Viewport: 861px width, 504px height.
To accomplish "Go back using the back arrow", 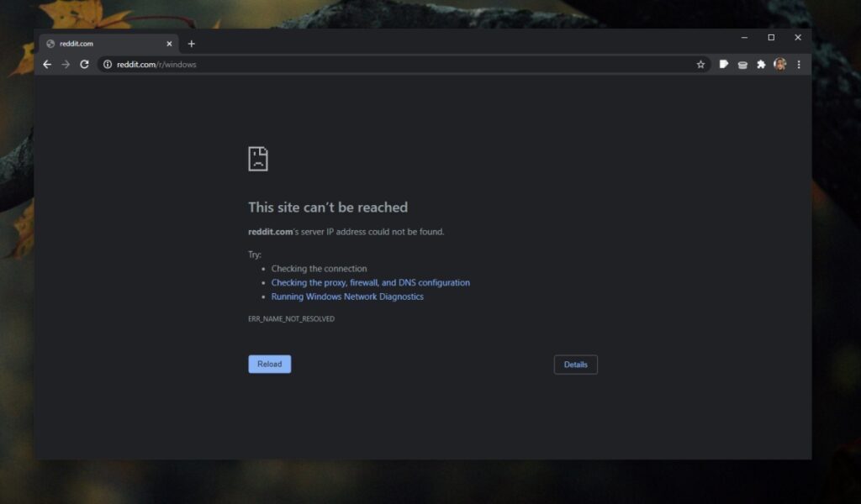I will tap(47, 64).
